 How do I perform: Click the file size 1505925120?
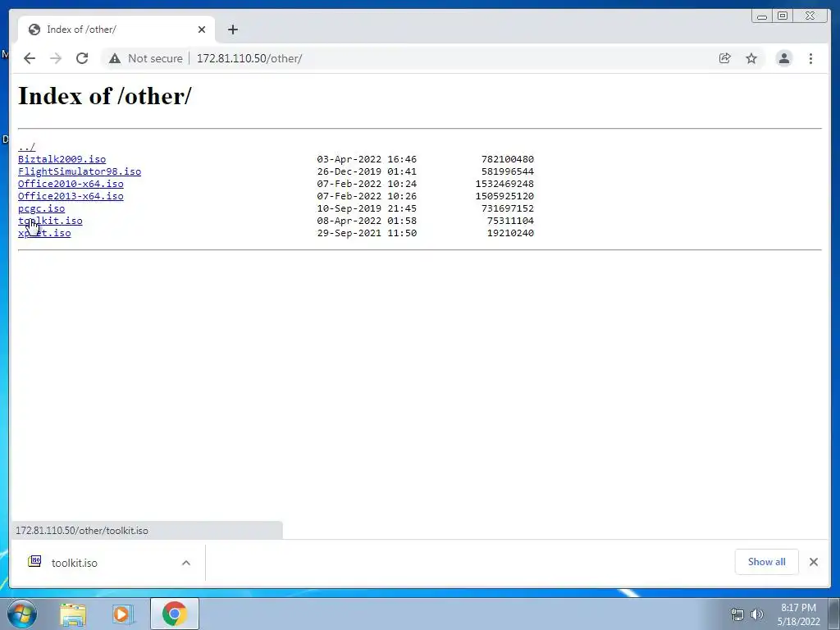504,196
